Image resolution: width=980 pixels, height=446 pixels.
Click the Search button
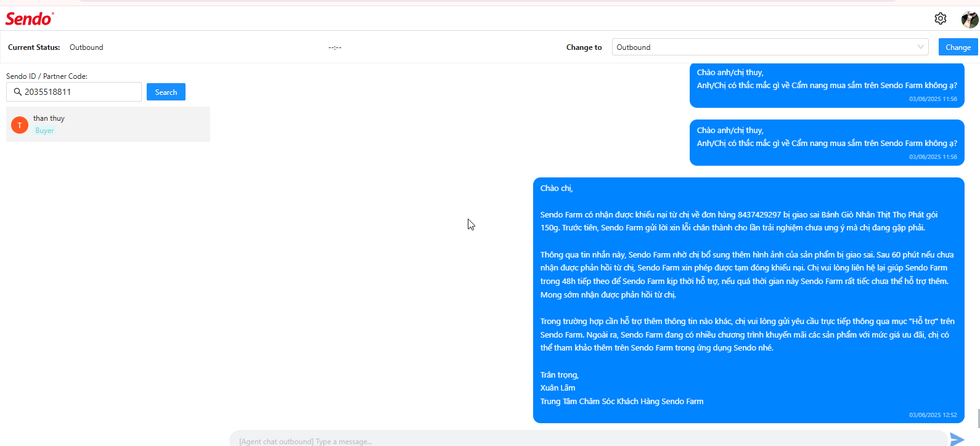pos(166,92)
